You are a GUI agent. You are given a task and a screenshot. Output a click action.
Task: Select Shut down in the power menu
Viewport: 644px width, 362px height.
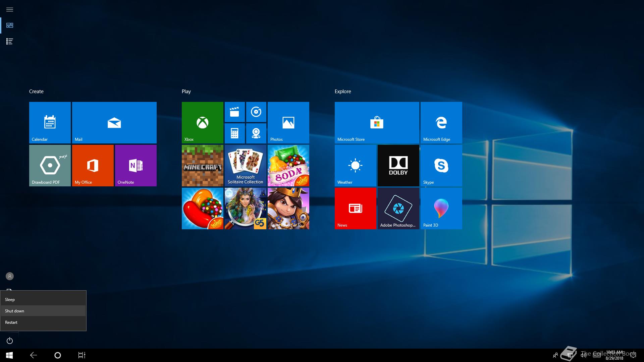click(43, 311)
